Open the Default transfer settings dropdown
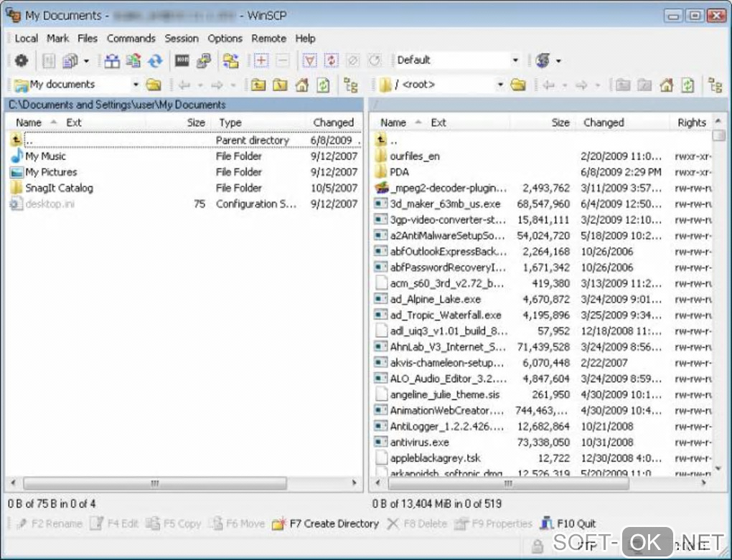This screenshot has width=732, height=560. [x=515, y=60]
